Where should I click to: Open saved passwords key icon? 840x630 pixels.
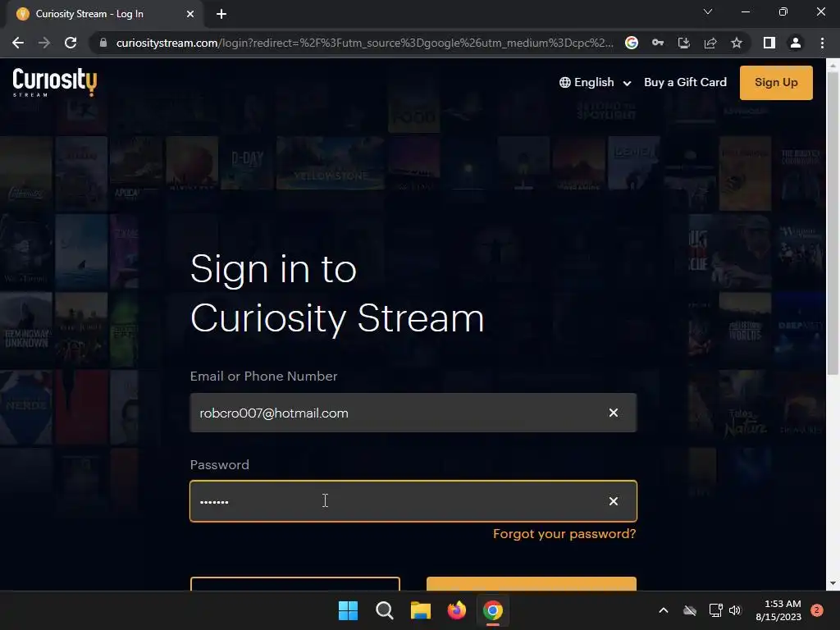coord(658,43)
